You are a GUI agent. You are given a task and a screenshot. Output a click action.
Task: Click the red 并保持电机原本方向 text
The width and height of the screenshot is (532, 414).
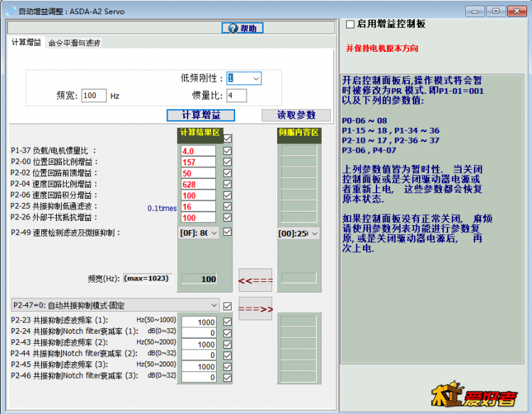382,48
